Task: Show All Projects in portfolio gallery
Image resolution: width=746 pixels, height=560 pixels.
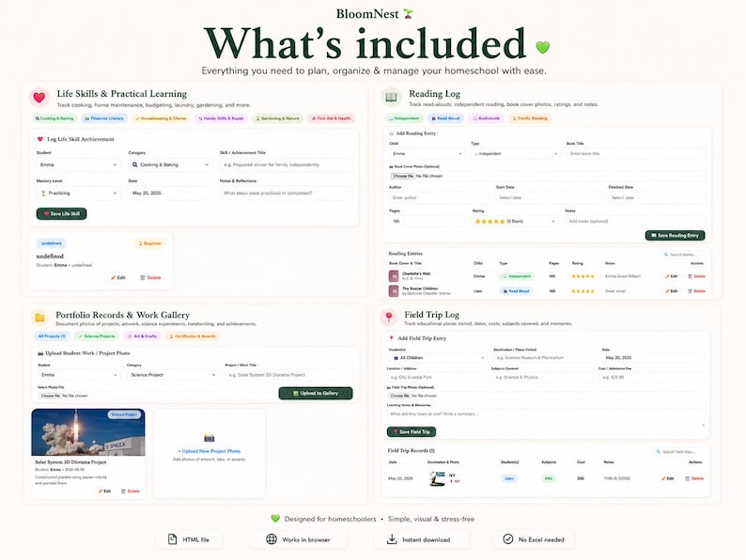Action: tap(52, 336)
